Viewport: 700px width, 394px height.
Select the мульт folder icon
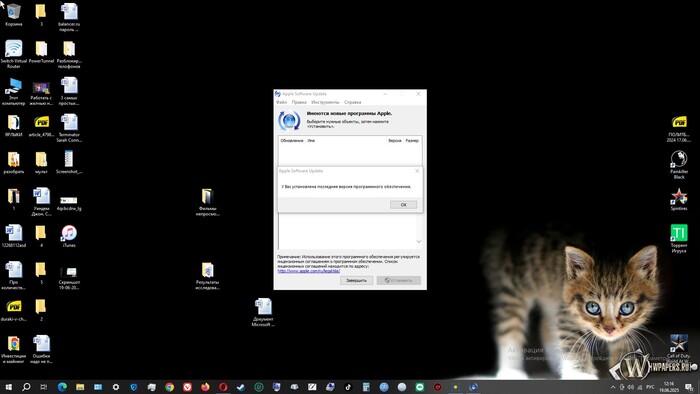(x=41, y=162)
